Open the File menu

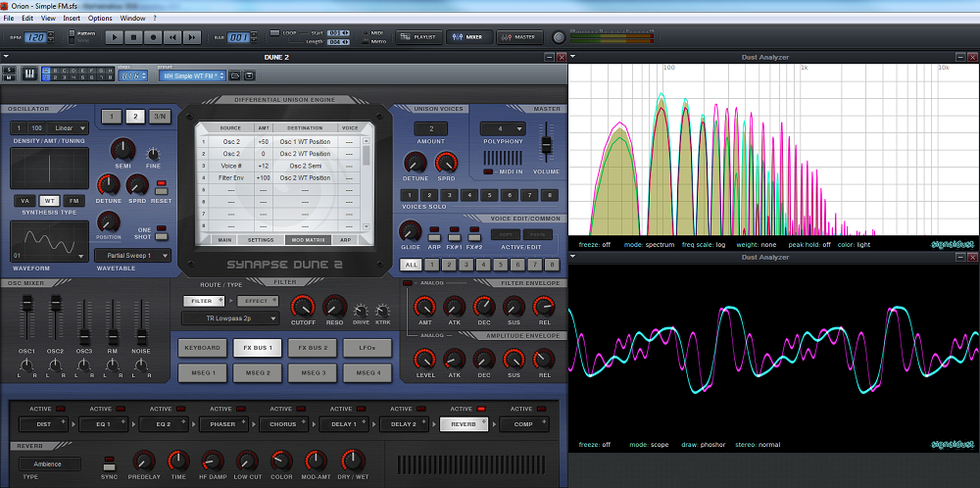(x=8, y=18)
